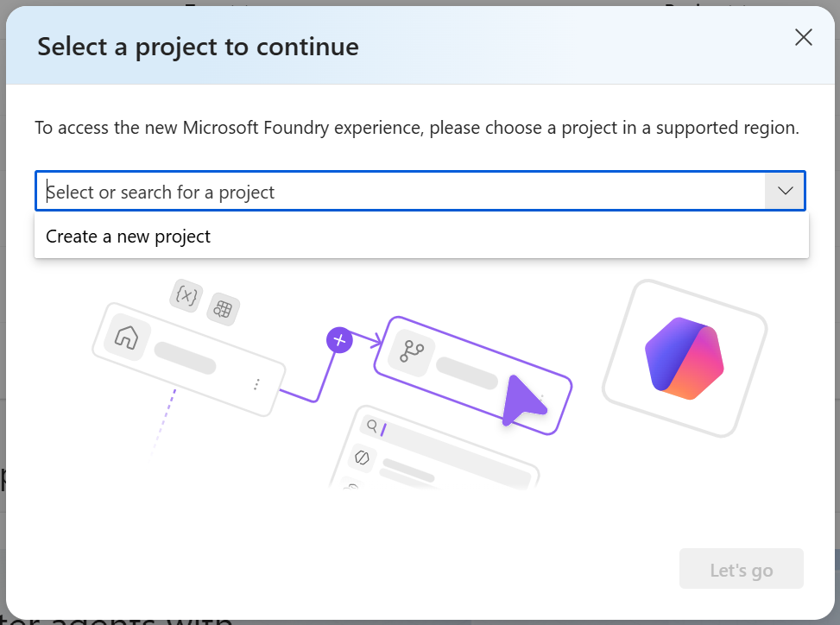Screen dimensions: 840x625
Task: Open the project selection dropdown chevron
Action: click(785, 191)
